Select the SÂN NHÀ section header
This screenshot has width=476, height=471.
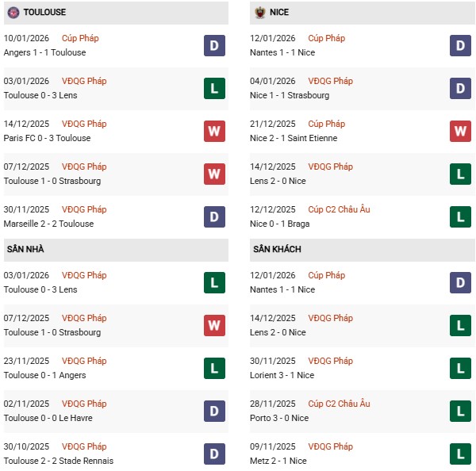(25, 249)
